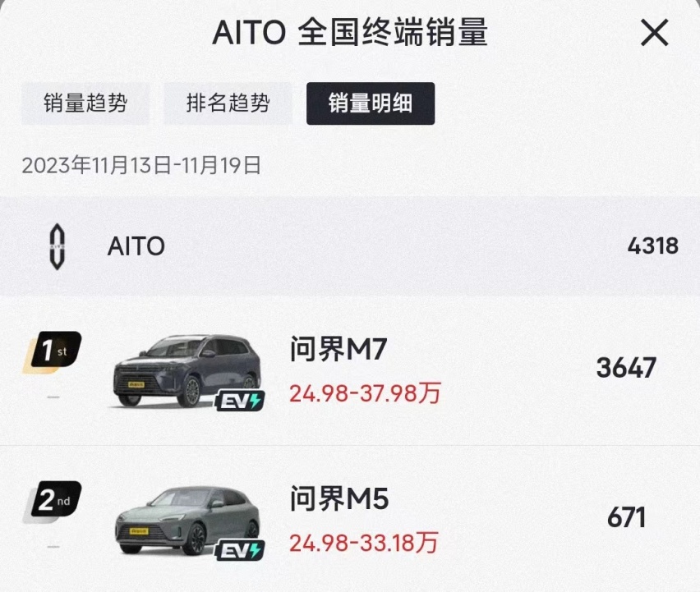Select the AITO total sales figure 4318
Screen dimensions: 700x592
tap(653, 246)
